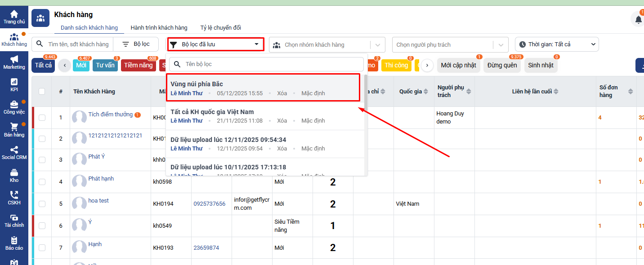Select the checkbox for hoa test row
The height and width of the screenshot is (265, 644).
42,204
